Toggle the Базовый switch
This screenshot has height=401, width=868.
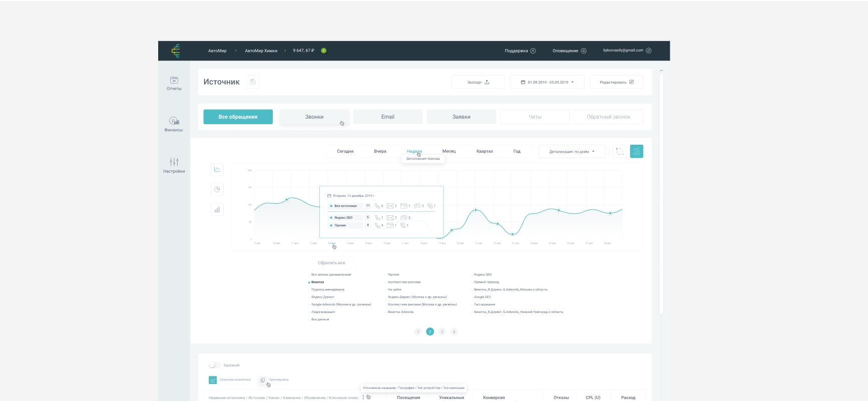(x=215, y=365)
